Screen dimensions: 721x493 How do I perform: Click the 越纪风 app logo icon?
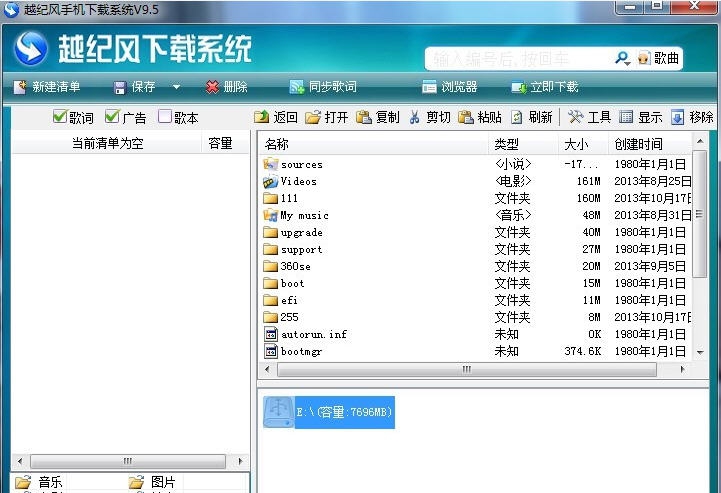pyautogui.click(x=30, y=48)
